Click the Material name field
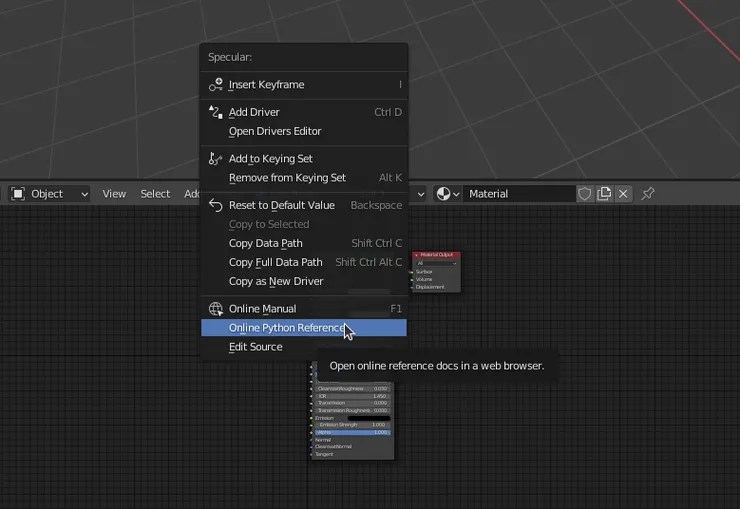Image resolution: width=740 pixels, height=509 pixels. (x=519, y=194)
